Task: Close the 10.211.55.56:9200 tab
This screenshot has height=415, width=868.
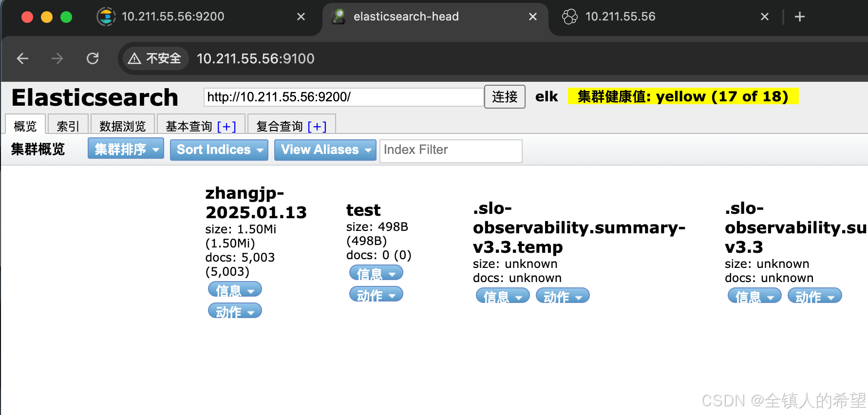Action: click(x=301, y=17)
